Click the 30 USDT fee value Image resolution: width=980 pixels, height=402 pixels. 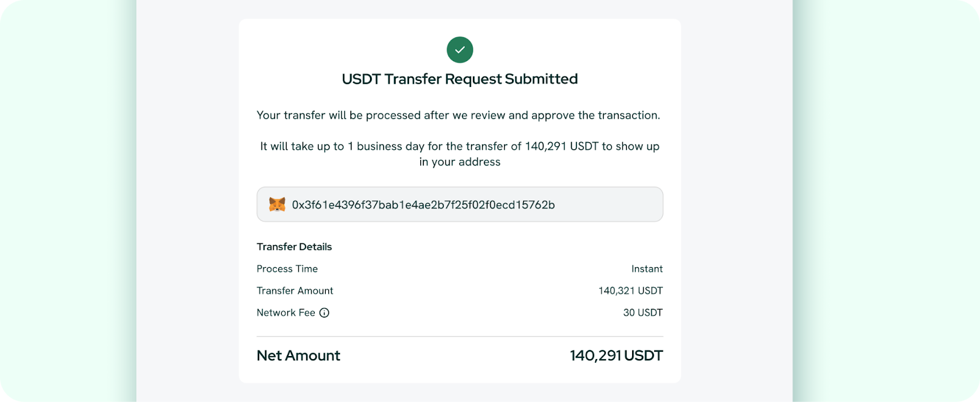pyautogui.click(x=643, y=313)
